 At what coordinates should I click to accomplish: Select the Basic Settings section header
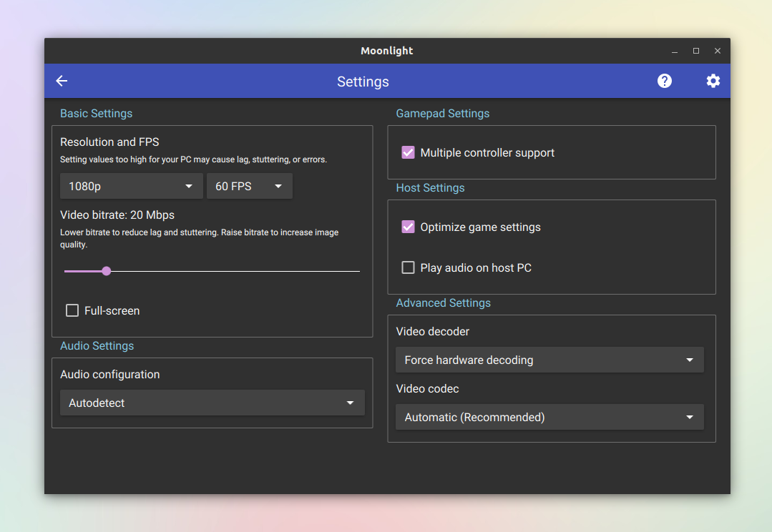pos(96,113)
